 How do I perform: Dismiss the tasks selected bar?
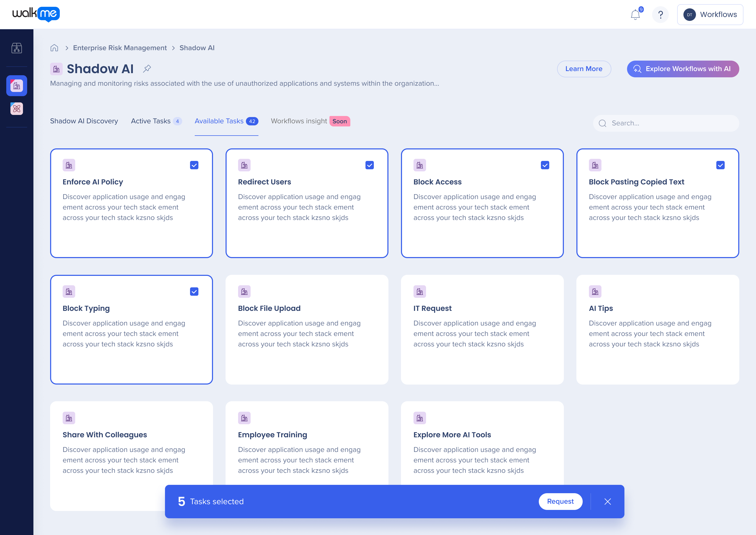(608, 501)
